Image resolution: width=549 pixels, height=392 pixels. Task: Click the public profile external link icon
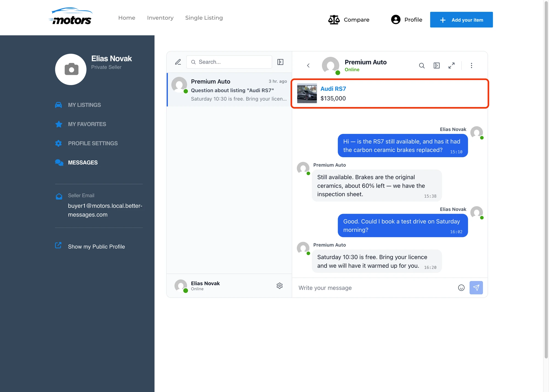point(58,245)
